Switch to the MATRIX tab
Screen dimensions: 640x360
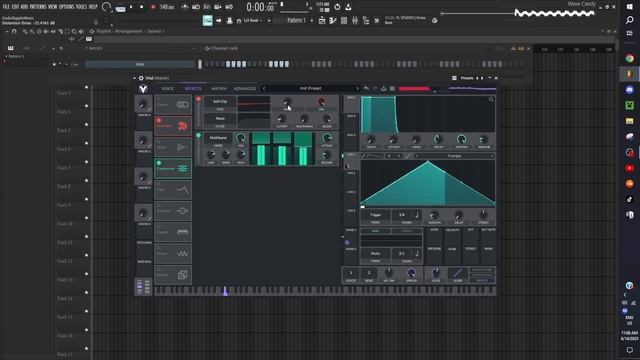219,89
